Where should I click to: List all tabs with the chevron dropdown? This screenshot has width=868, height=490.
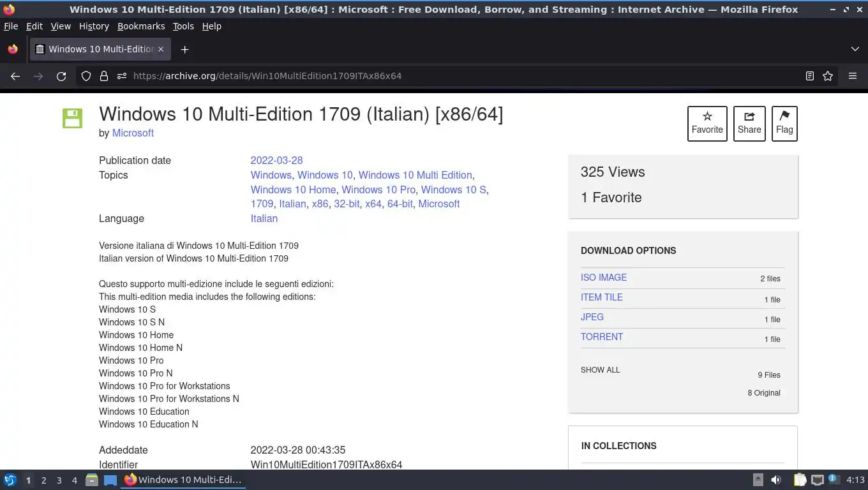[x=855, y=49]
